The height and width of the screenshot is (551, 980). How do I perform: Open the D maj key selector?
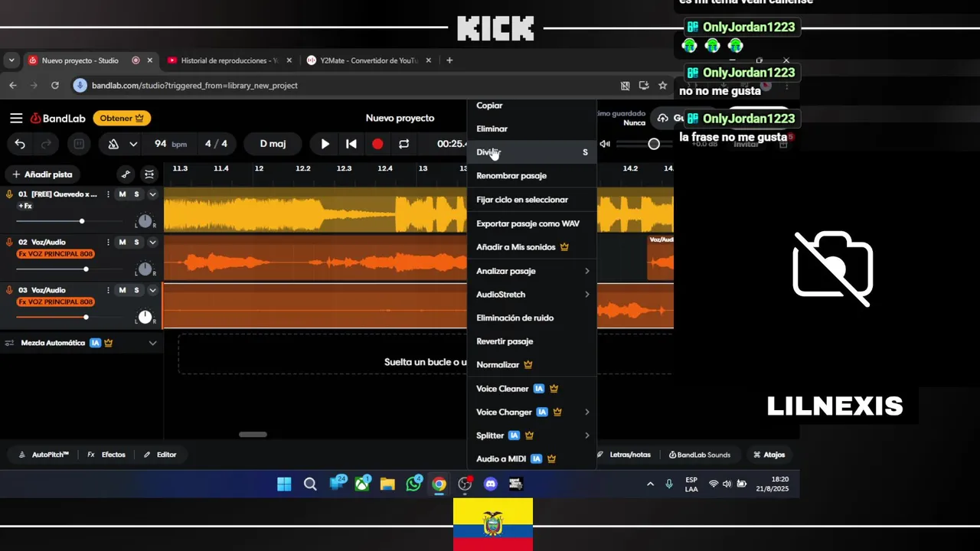point(273,144)
